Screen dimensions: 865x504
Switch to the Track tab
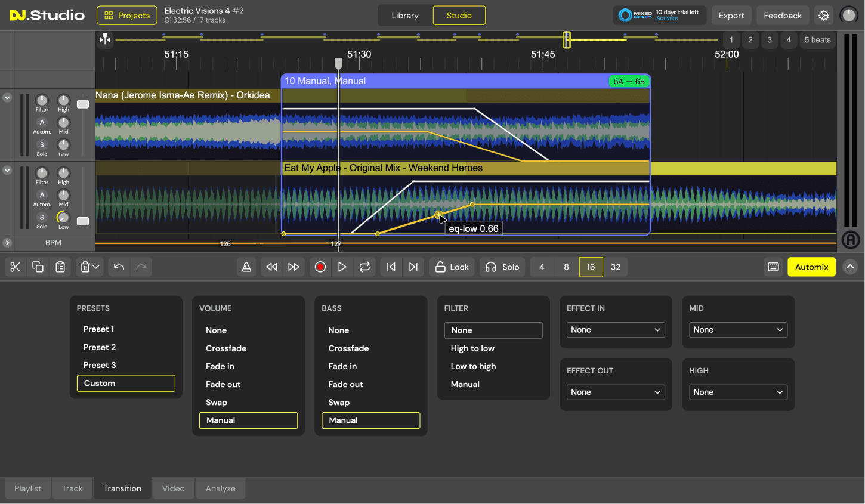(72, 488)
